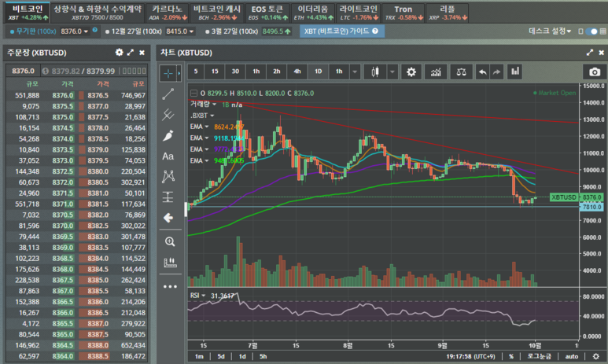608x364 pixels.
Task: Select the trend line drawing tool
Action: [168, 94]
